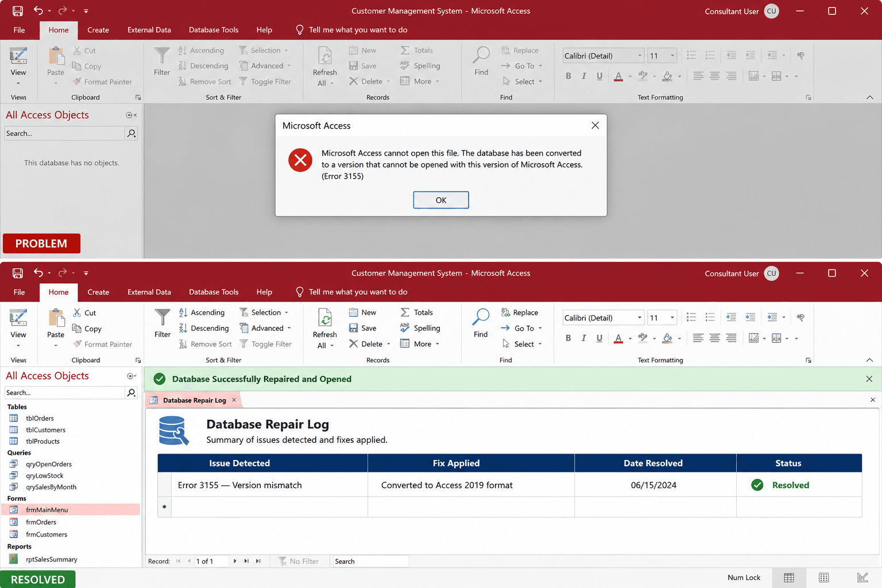Image resolution: width=882 pixels, height=588 pixels.
Task: Click Refresh All icon in the Repair Log window
Action: 325,318
